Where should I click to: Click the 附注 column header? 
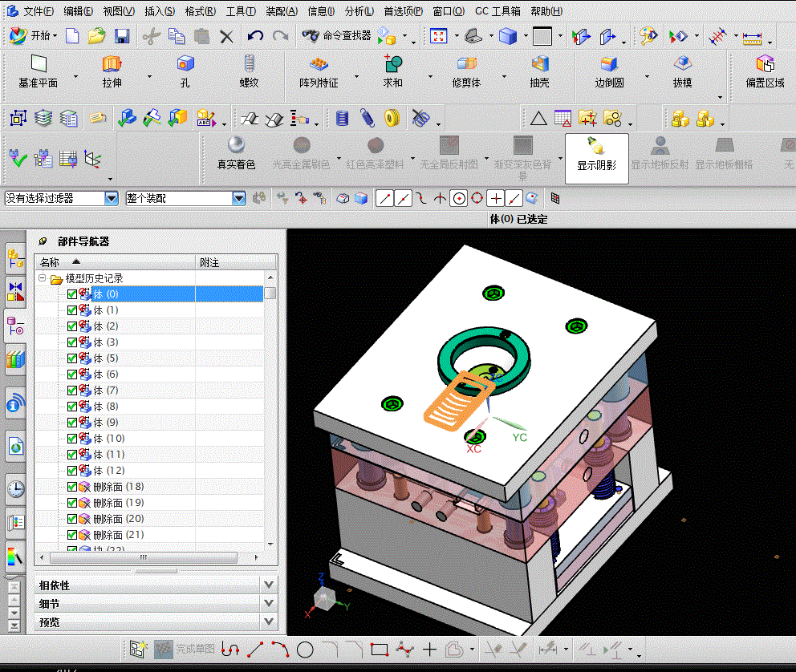tap(236, 262)
